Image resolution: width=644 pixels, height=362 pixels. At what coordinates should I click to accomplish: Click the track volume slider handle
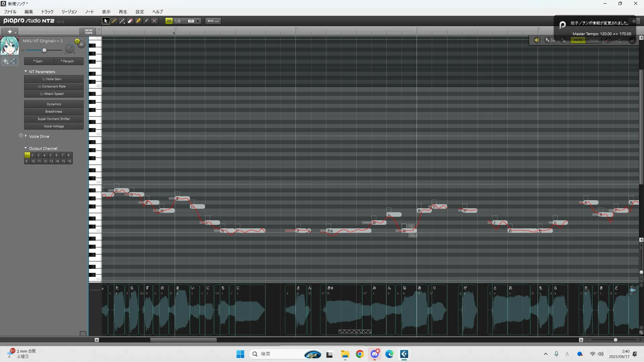(44, 50)
